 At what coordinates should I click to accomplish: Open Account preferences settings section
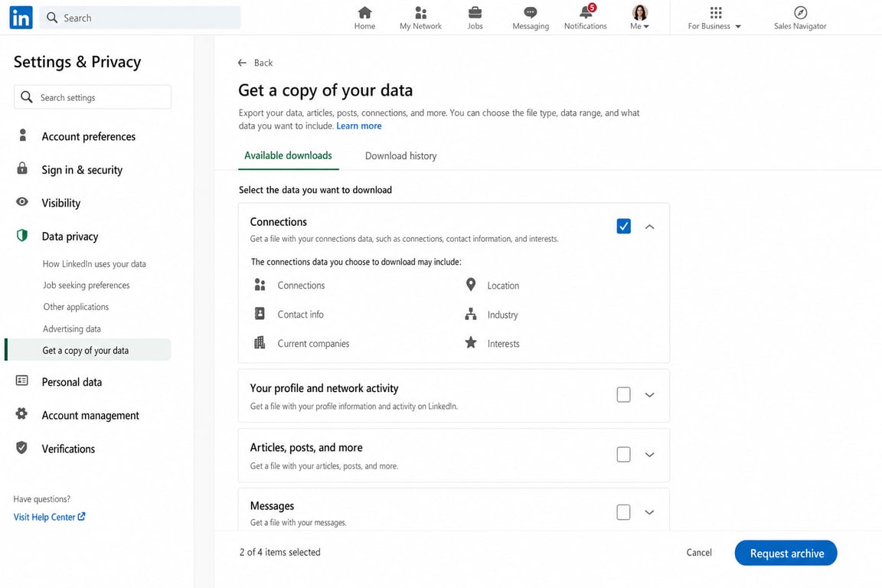pyautogui.click(x=88, y=136)
